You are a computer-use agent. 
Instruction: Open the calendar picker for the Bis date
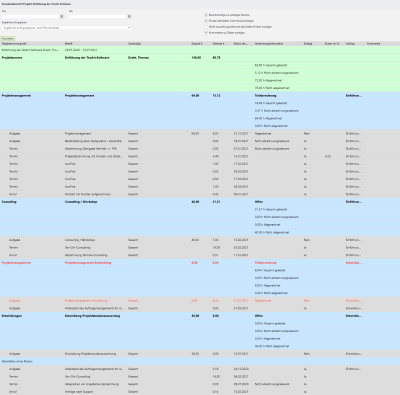click(x=129, y=16)
